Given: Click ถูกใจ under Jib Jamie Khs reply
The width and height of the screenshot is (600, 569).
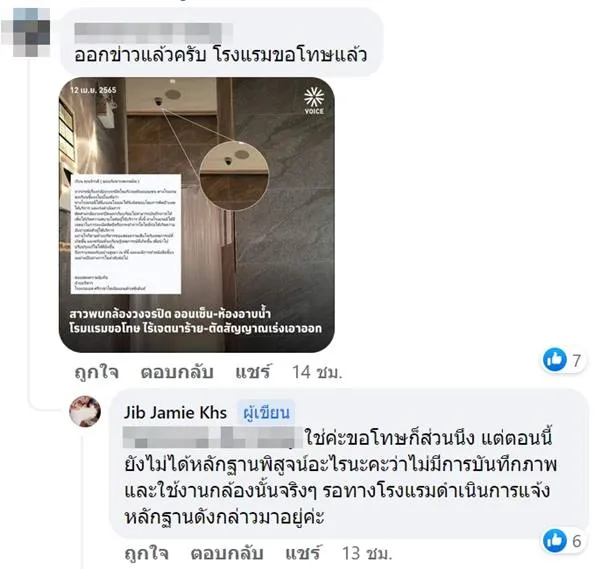Looking at the screenshot, I should (147, 553).
